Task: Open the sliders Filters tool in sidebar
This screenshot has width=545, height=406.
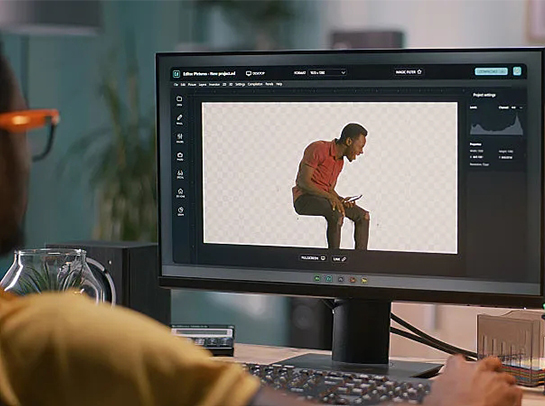Action: 180,138
